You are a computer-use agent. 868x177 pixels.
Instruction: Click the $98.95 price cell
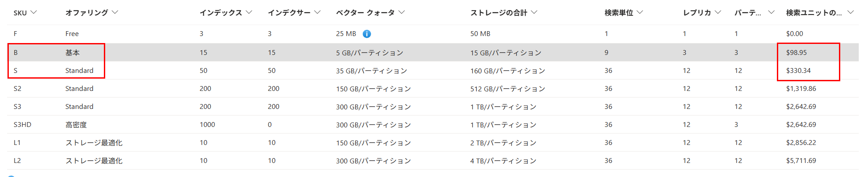796,52
